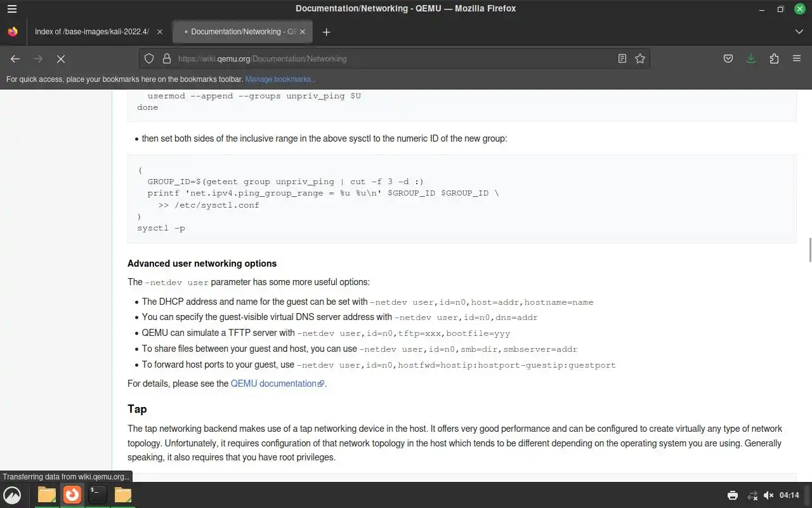Click the smb=dir,smbserver=addr option text
Viewport: 812px width, 508px height.
tap(518, 349)
